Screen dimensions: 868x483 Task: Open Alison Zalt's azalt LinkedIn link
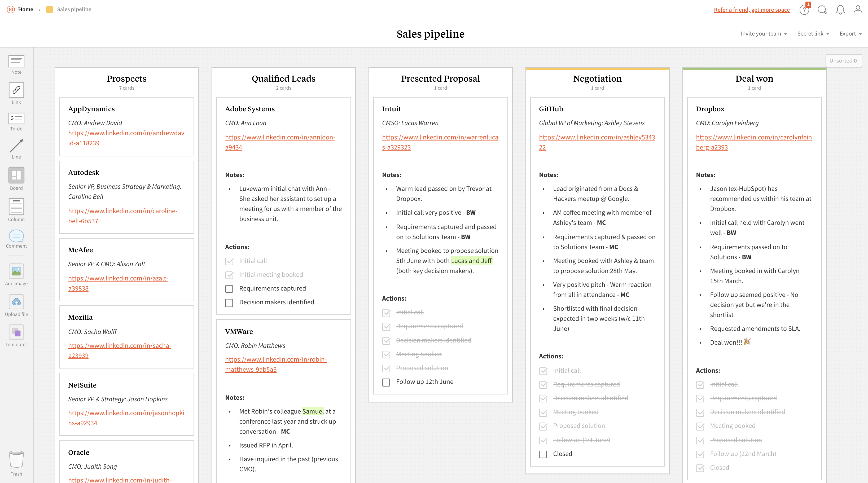[x=118, y=283]
